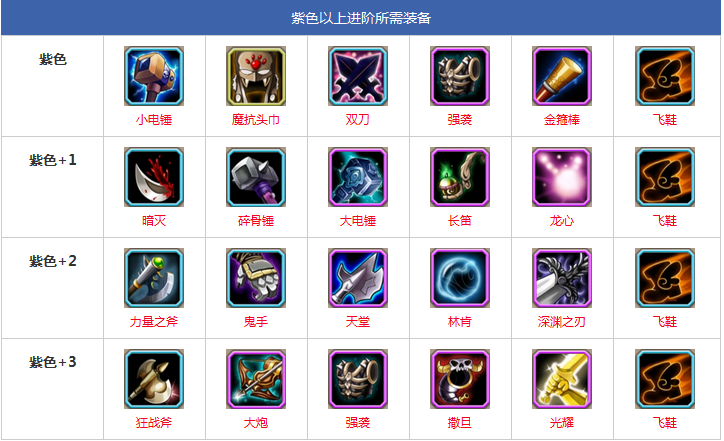Click the 狂战斧 red text link
The height and width of the screenshot is (441, 724).
(x=154, y=423)
